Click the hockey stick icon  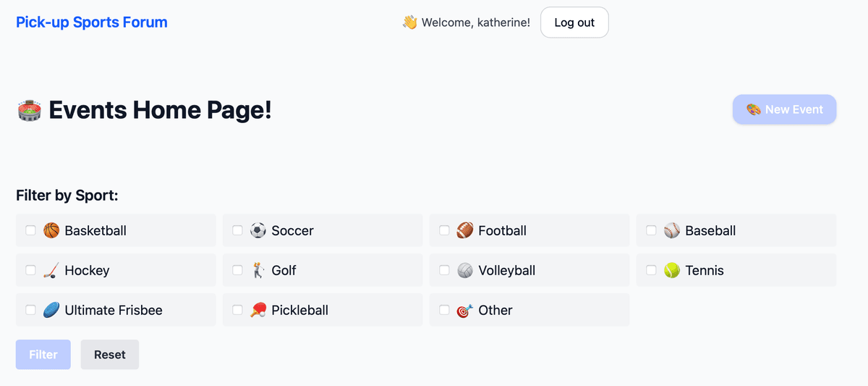click(51, 270)
